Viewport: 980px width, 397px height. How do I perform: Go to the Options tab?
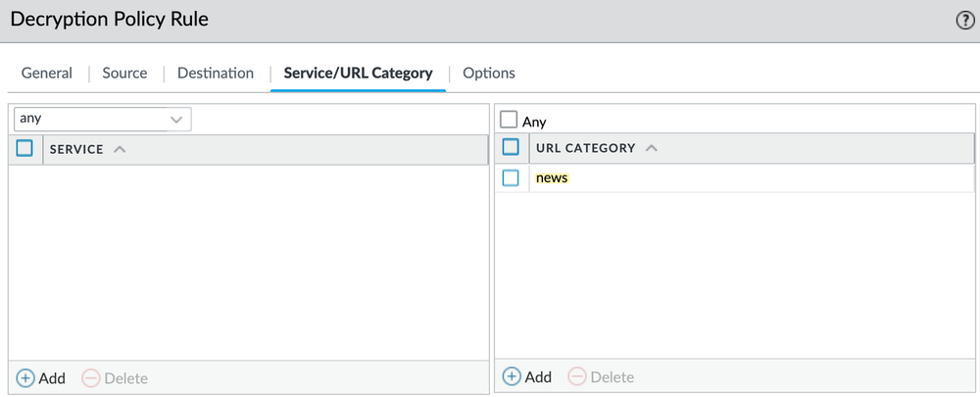(489, 74)
